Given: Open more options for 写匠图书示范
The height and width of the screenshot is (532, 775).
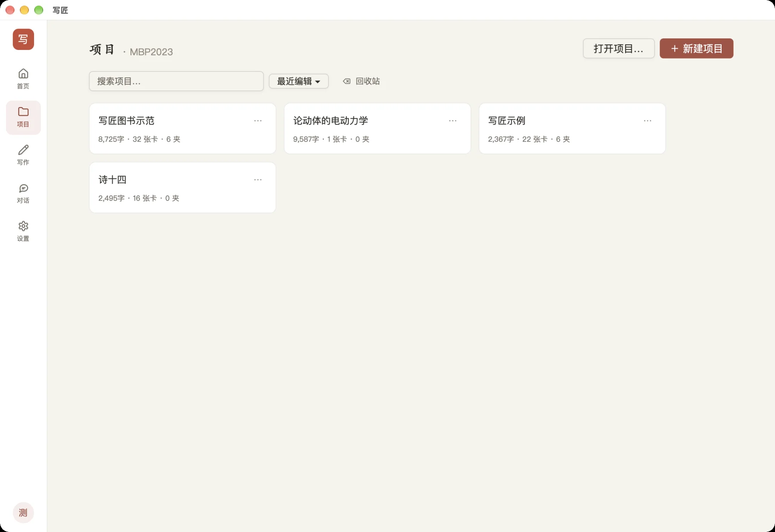Looking at the screenshot, I should coord(258,121).
